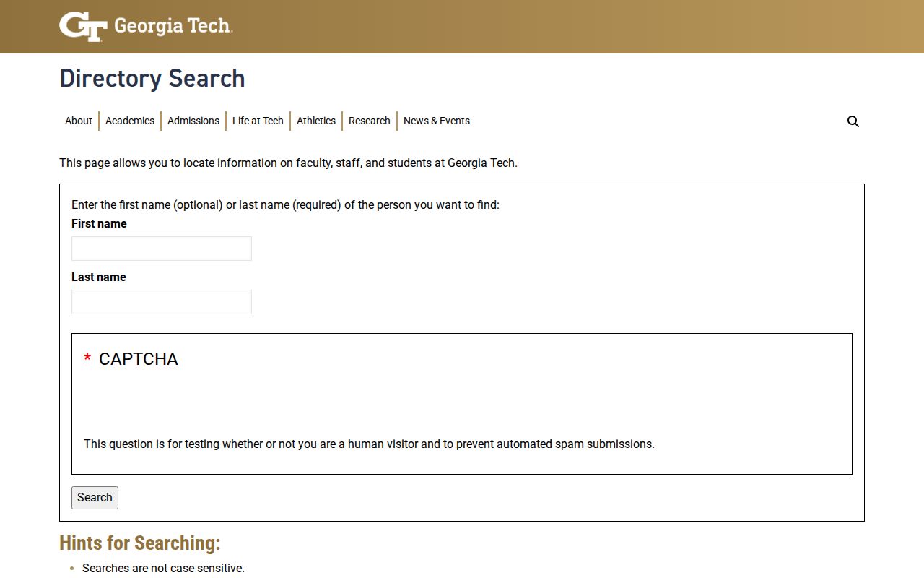Click the Directory Search page title
This screenshot has height=578, width=924.
pos(152,78)
